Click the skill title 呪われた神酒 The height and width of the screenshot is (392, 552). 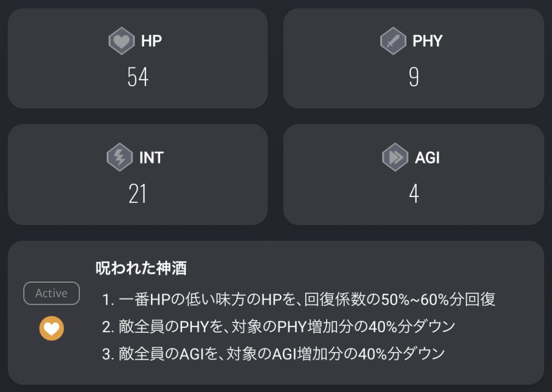(x=141, y=269)
